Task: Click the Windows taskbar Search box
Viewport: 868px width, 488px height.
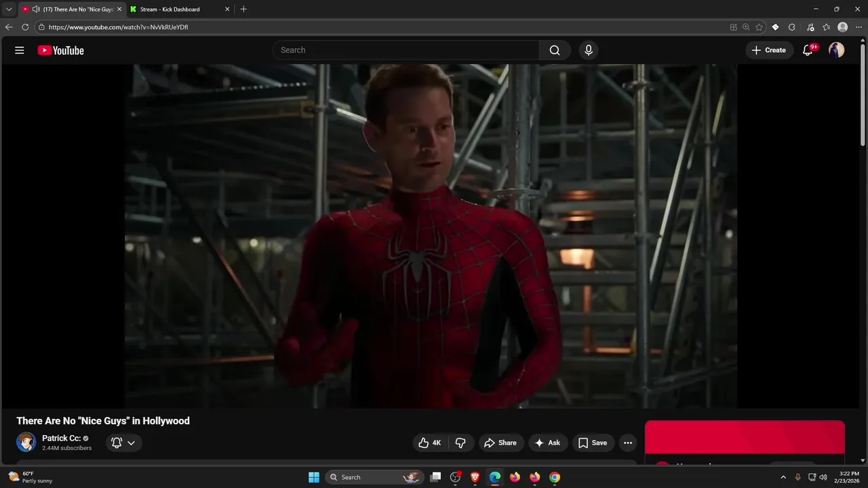Action: (375, 477)
